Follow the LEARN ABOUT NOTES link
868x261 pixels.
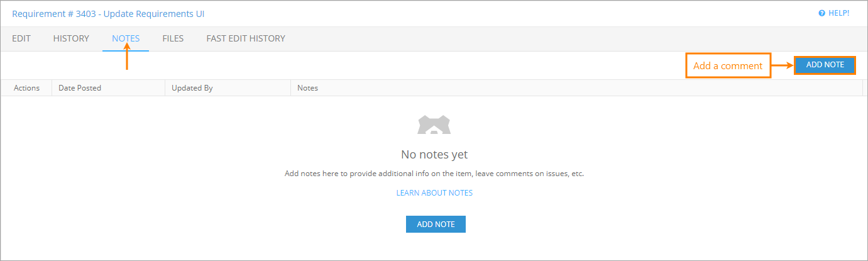coord(434,193)
